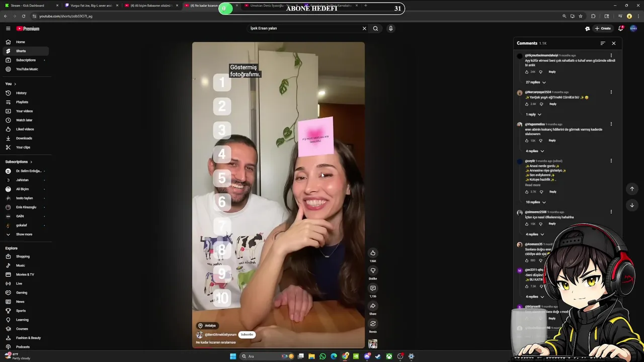Like the first comment with 24K likes
The height and width of the screenshot is (362, 644).
click(527, 72)
